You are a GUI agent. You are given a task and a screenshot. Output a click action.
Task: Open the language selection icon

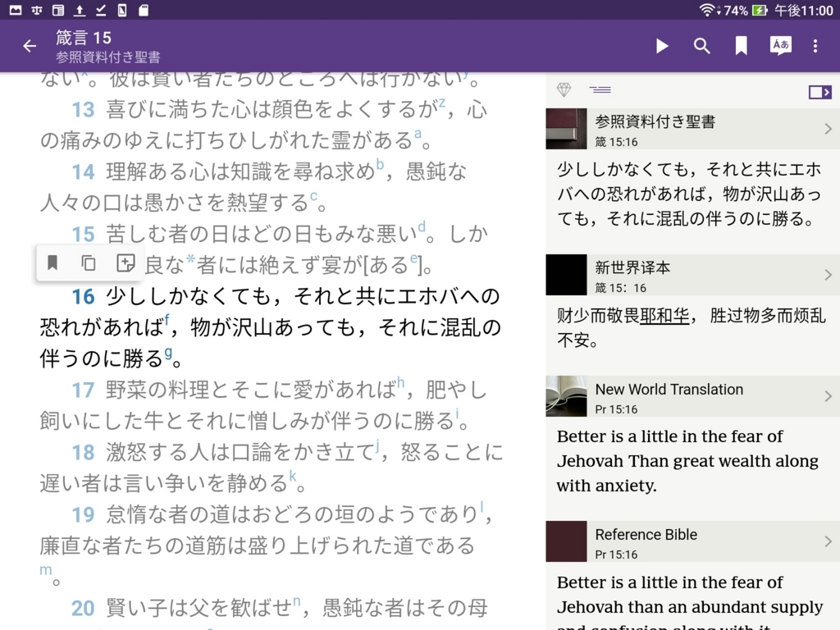point(781,46)
